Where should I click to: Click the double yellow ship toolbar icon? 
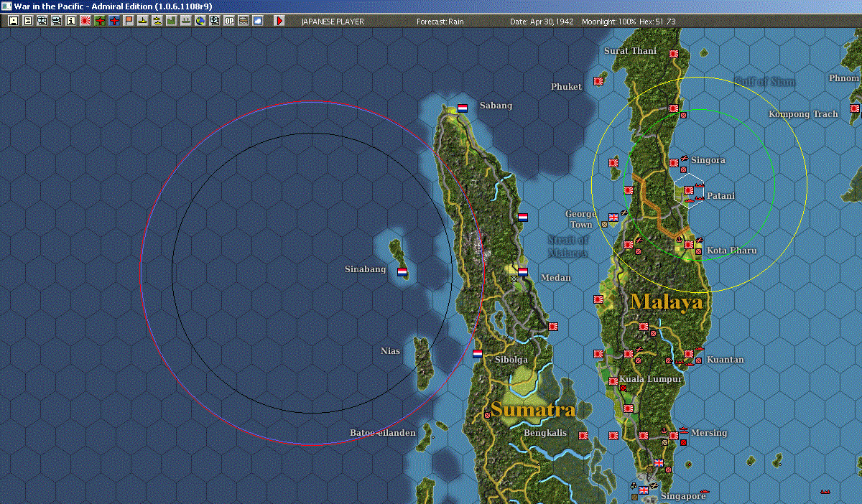pyautogui.click(x=157, y=21)
